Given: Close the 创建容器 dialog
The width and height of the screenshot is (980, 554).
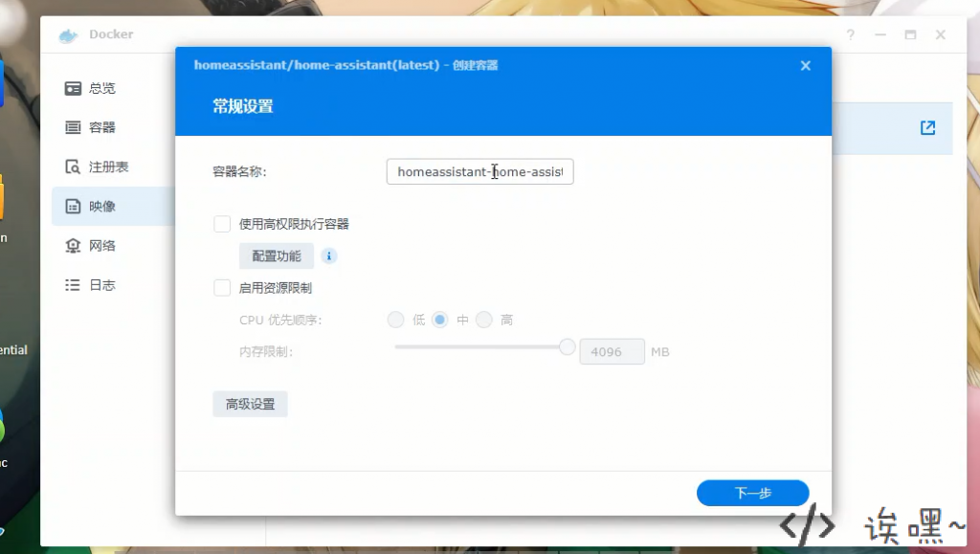Looking at the screenshot, I should (x=806, y=66).
